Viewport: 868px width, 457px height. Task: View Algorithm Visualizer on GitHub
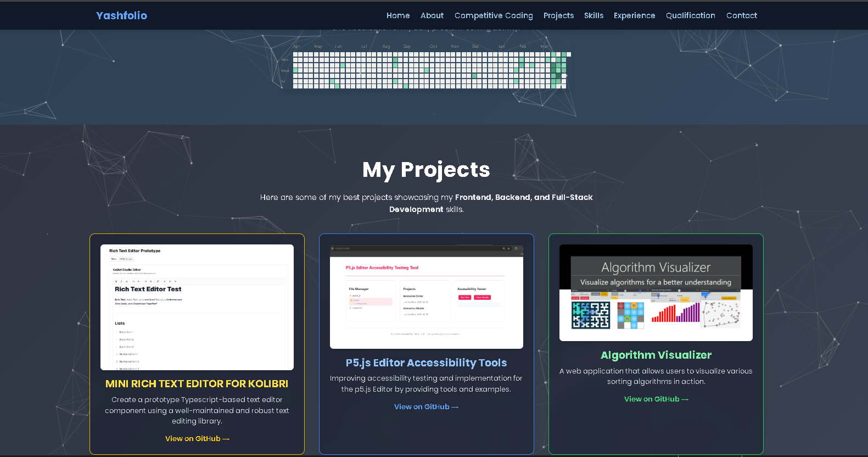point(656,399)
